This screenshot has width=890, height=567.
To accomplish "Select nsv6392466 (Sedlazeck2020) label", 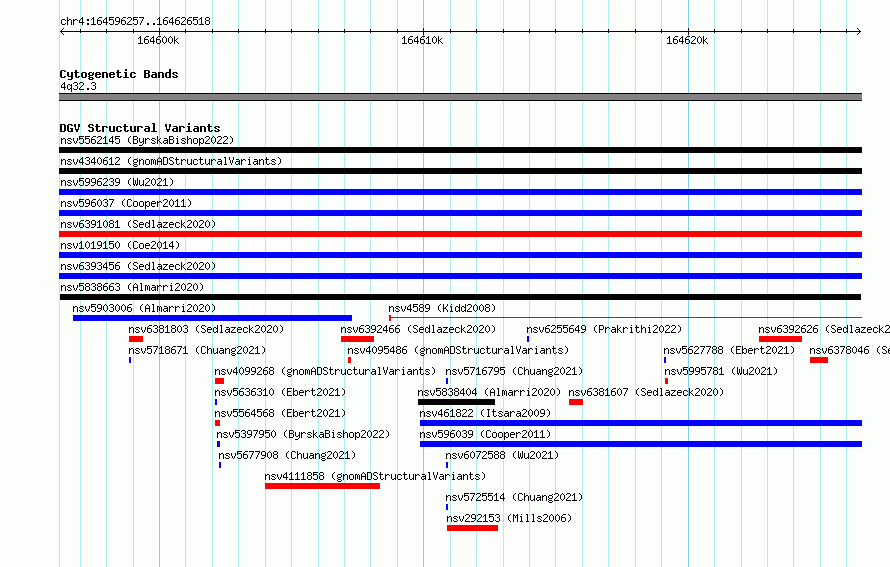I will 418,329.
